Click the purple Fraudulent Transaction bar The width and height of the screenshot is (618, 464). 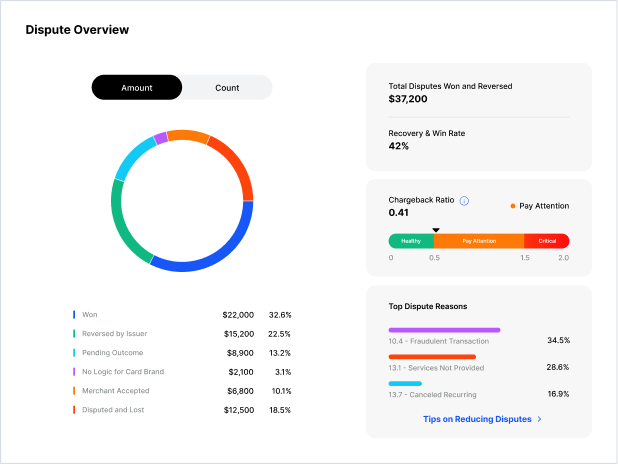(x=444, y=330)
